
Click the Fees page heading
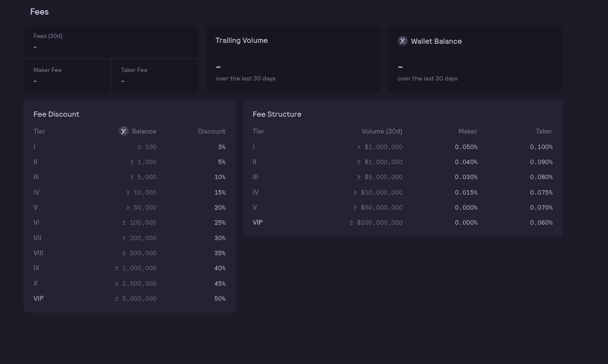click(x=39, y=11)
